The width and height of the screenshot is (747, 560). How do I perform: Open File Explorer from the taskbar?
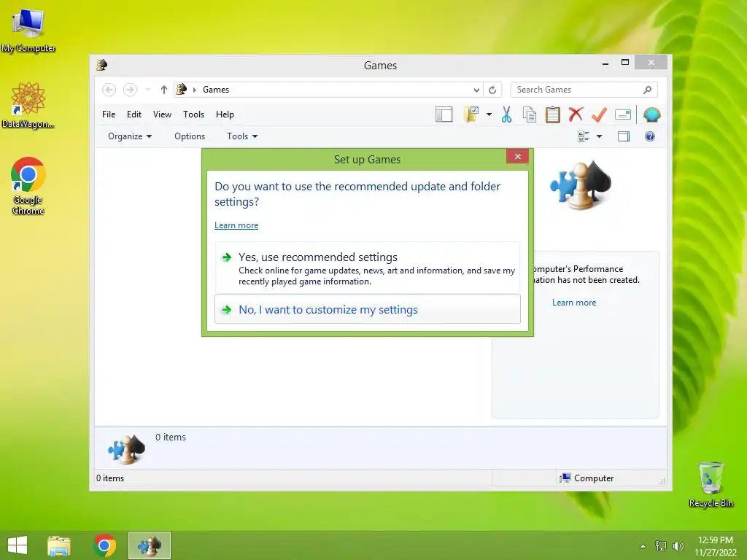click(59, 545)
